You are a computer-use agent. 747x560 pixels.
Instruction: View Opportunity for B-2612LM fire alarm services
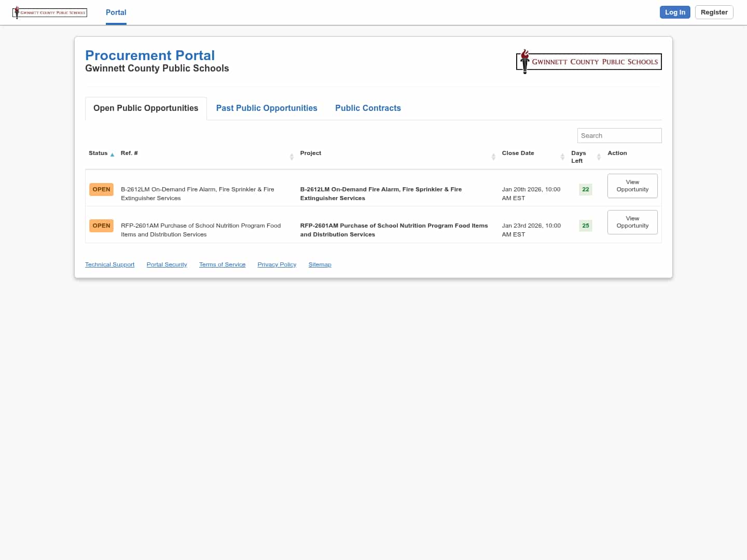632,186
